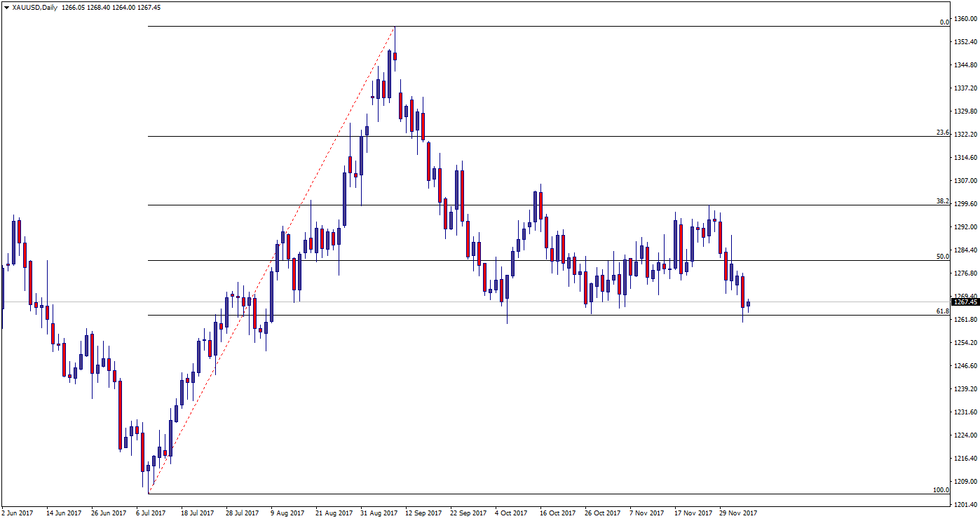Click 1360.00 on the price scale
This screenshot has height=521, width=980.
pyautogui.click(x=965, y=19)
